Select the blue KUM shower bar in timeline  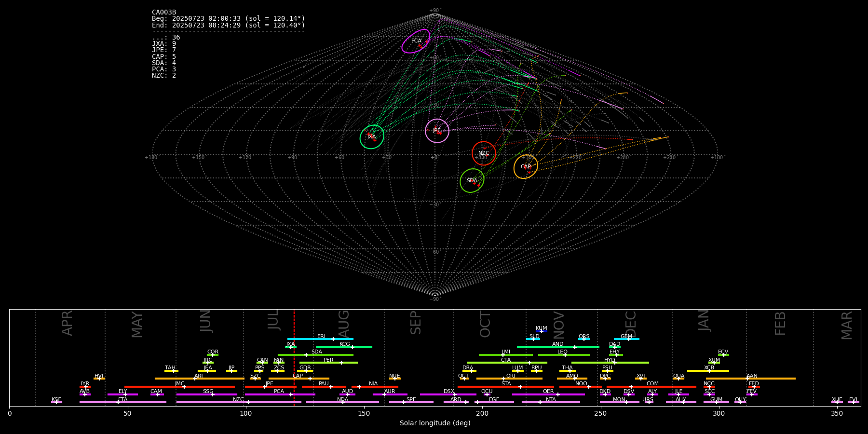pyautogui.click(x=542, y=331)
